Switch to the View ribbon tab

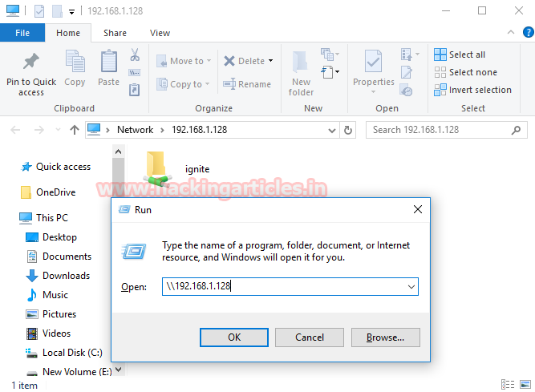click(160, 33)
